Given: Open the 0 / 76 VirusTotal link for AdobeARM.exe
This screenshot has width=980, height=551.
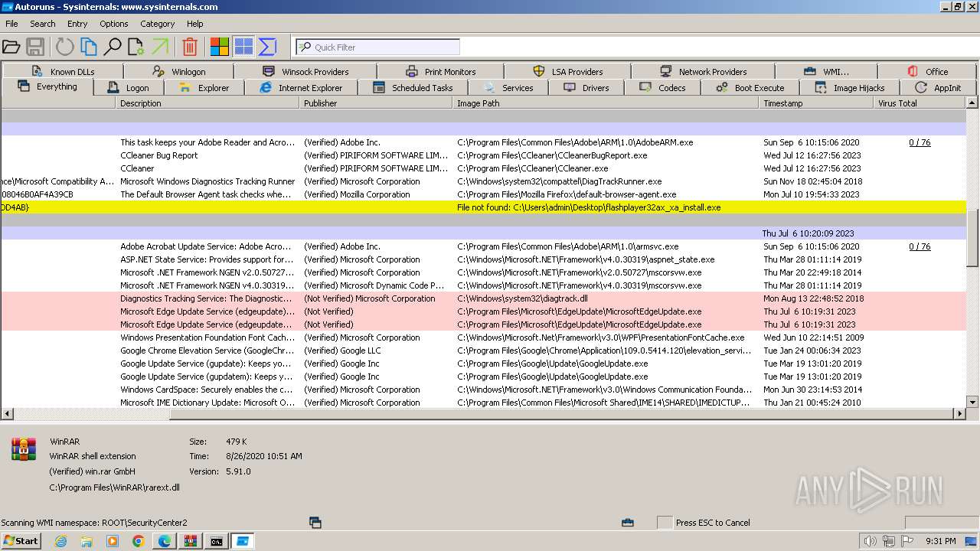Looking at the screenshot, I should [920, 142].
